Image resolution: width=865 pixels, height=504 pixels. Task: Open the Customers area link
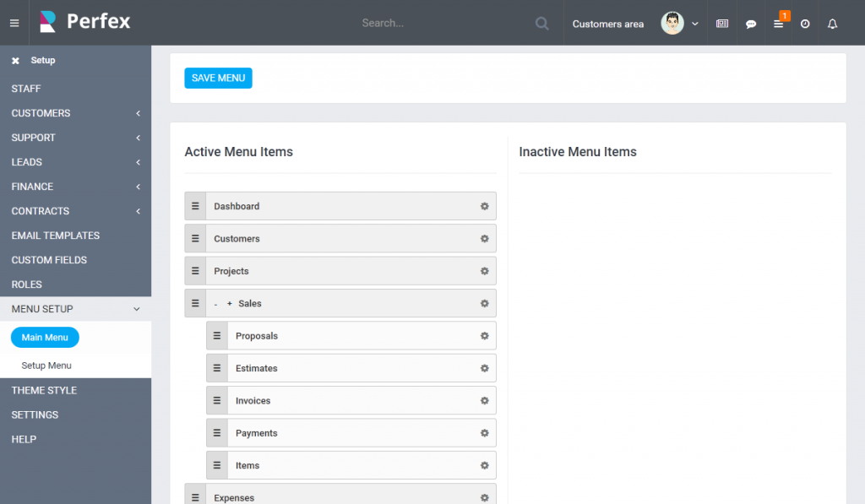tap(607, 24)
